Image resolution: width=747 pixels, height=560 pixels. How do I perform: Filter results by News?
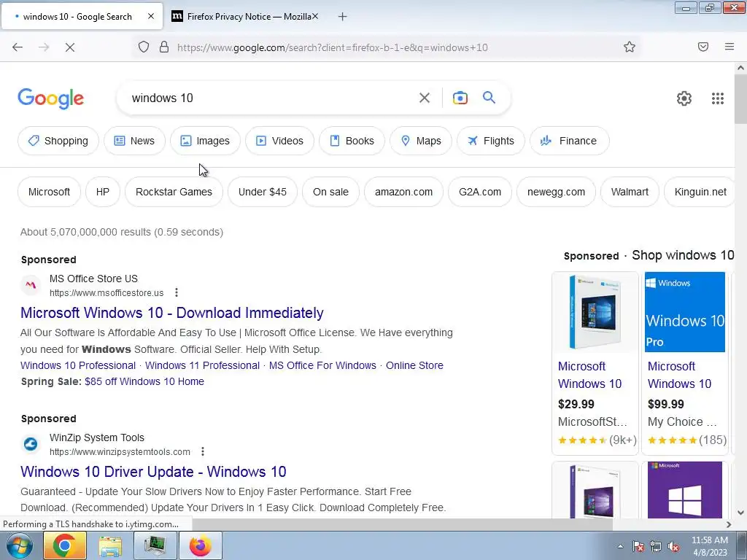134,141
